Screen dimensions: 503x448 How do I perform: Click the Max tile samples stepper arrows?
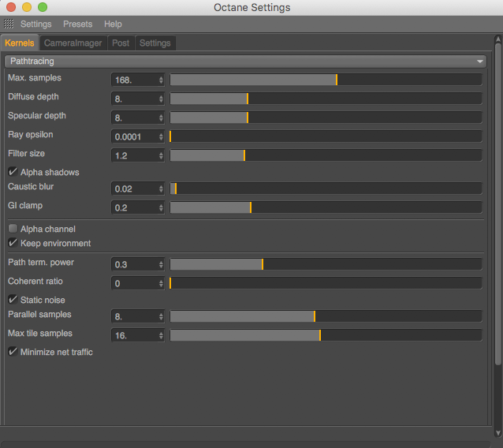coord(161,336)
